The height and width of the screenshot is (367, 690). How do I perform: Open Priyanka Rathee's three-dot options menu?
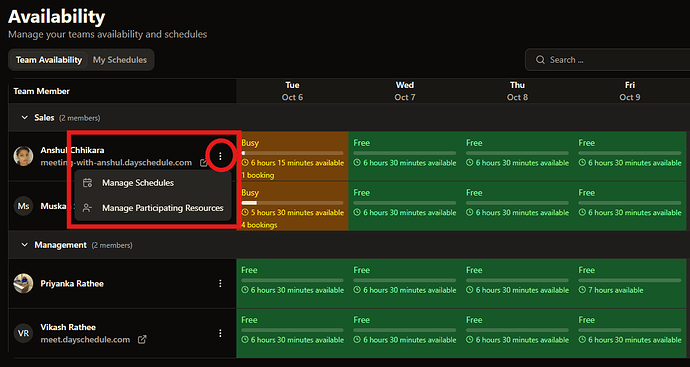point(220,284)
